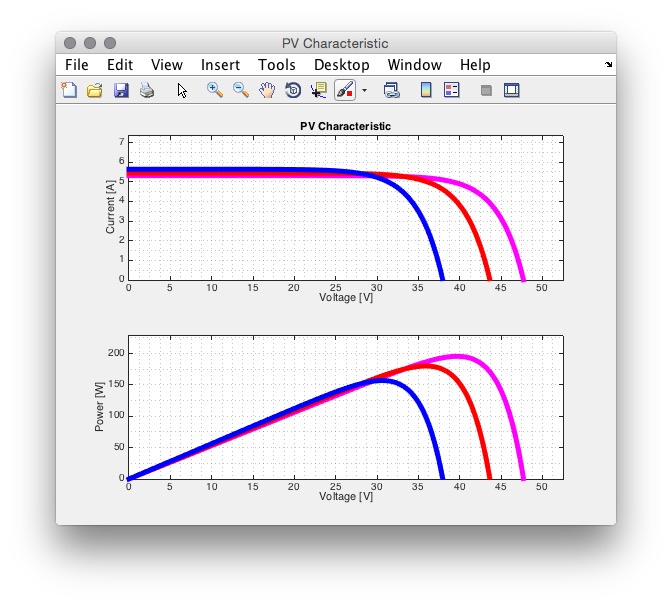
Task: Open the Insert menu
Action: coord(220,65)
